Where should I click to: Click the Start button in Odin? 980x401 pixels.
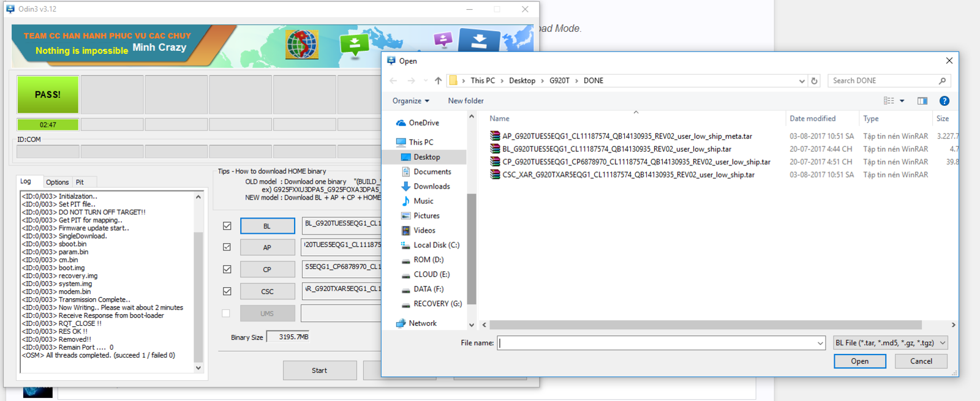coord(320,370)
